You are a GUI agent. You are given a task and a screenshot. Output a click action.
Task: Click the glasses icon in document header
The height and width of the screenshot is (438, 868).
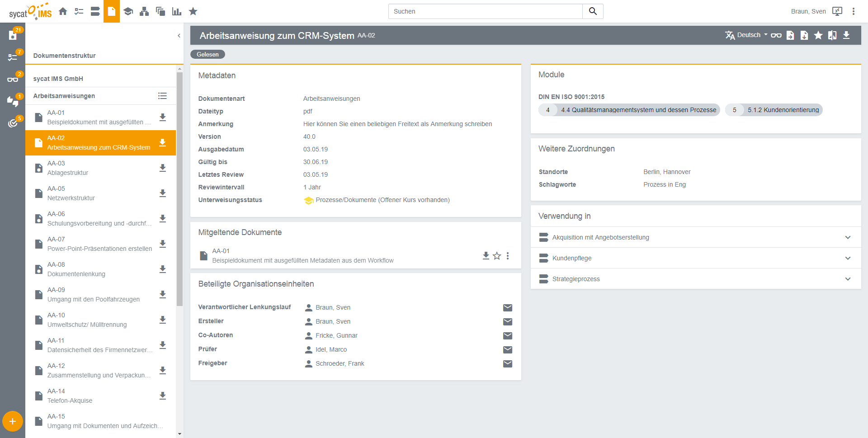pyautogui.click(x=776, y=35)
